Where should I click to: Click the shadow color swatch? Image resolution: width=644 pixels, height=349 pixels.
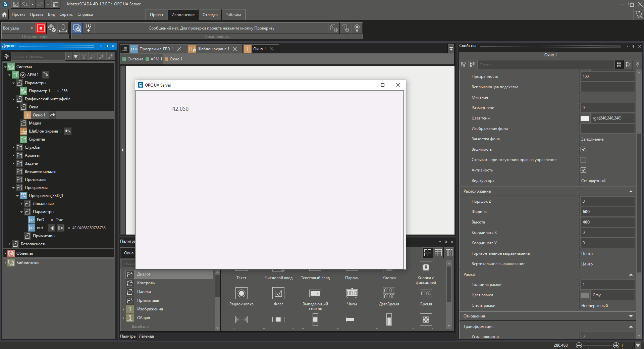(585, 118)
